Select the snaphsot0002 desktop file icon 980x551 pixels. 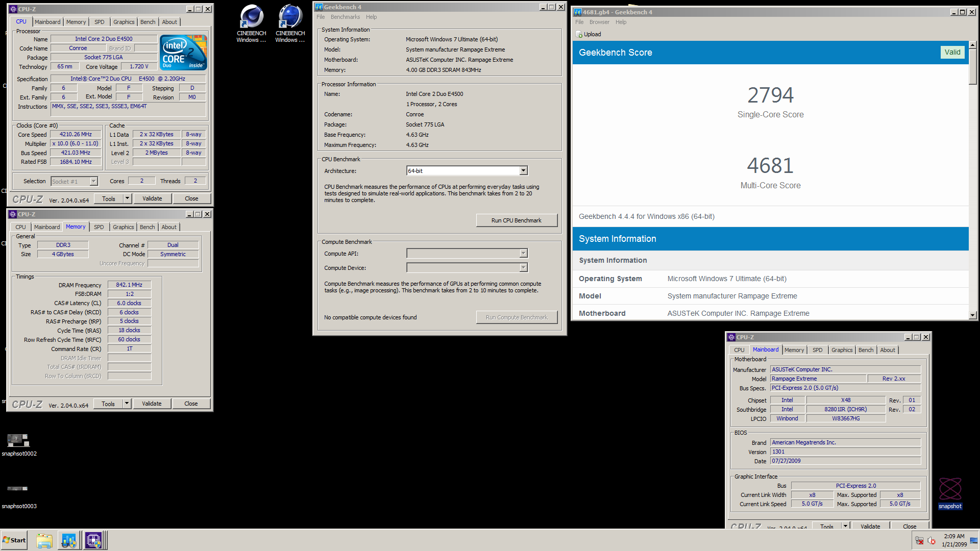coord(19,444)
